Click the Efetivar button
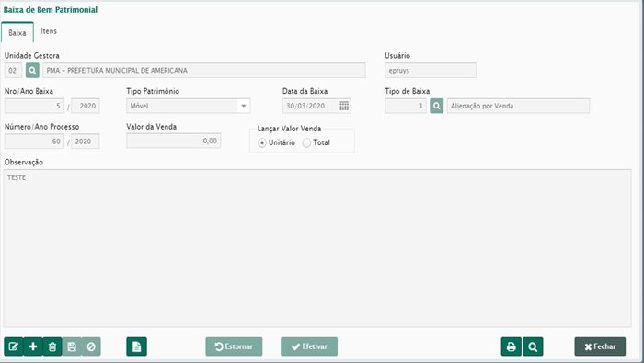Viewport: 644px width, 363px height. click(x=309, y=346)
